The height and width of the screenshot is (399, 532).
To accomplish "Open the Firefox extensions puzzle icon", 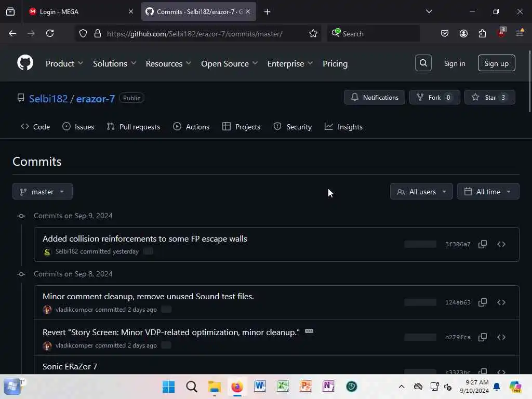I will (x=482, y=33).
